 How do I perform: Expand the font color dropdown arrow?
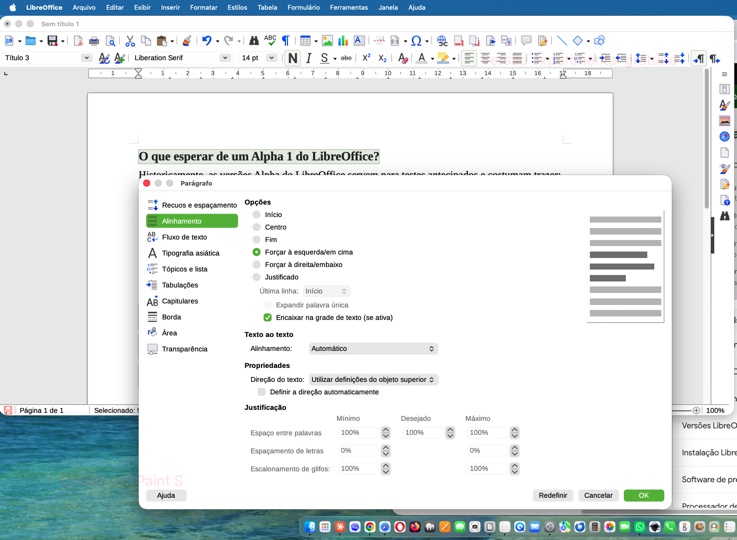[432, 59]
